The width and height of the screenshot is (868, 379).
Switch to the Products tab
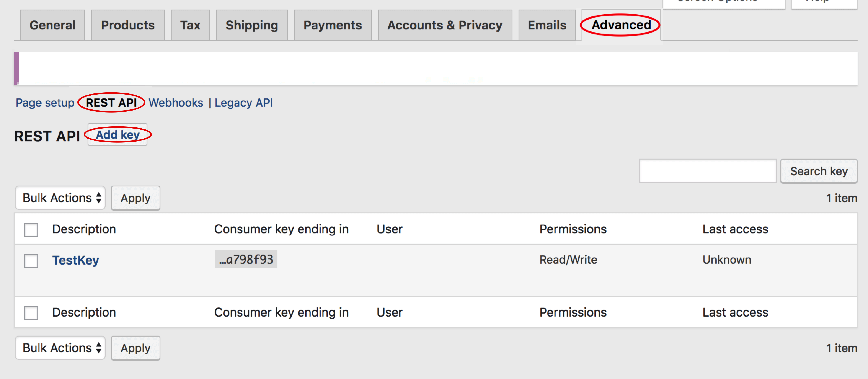[x=128, y=25]
